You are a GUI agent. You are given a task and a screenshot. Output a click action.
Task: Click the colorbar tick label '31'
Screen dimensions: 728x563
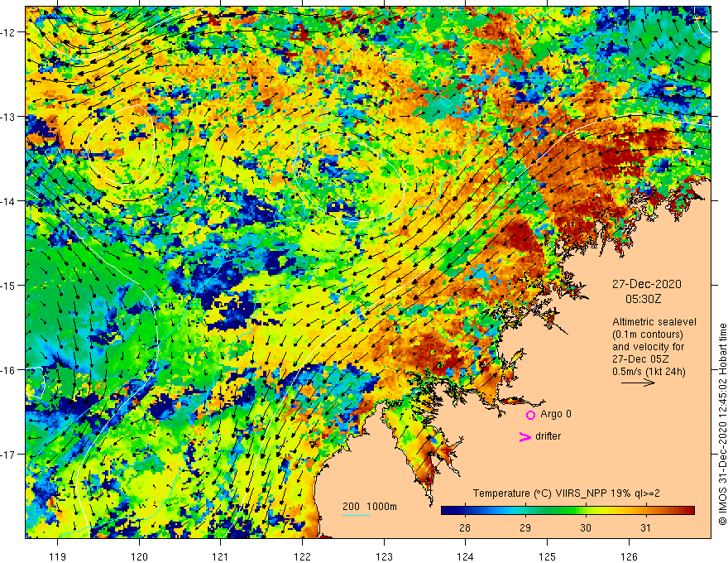click(645, 527)
